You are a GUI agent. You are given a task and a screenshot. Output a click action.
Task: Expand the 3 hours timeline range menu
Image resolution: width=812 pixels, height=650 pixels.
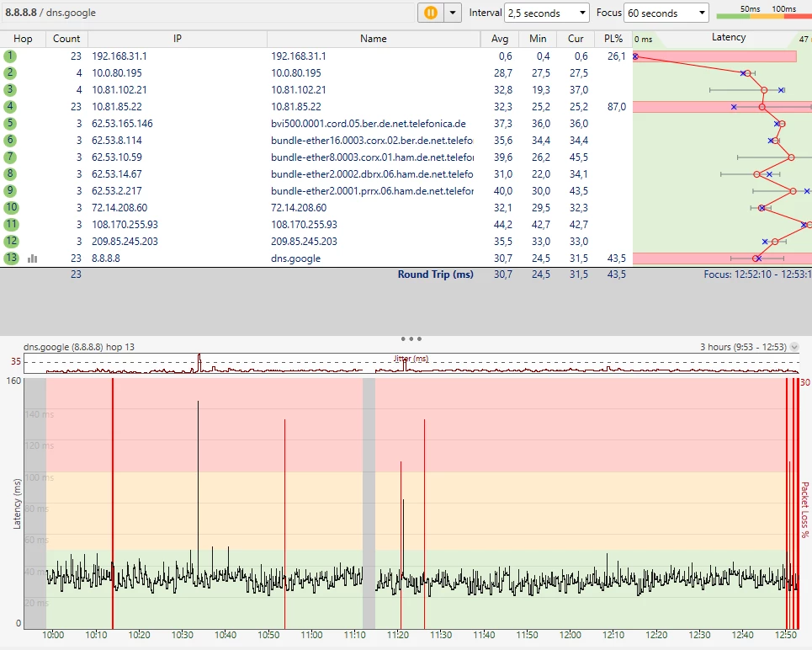(794, 347)
